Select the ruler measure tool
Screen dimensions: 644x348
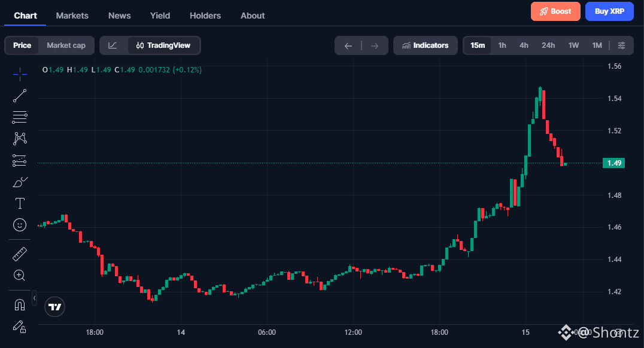(x=20, y=254)
